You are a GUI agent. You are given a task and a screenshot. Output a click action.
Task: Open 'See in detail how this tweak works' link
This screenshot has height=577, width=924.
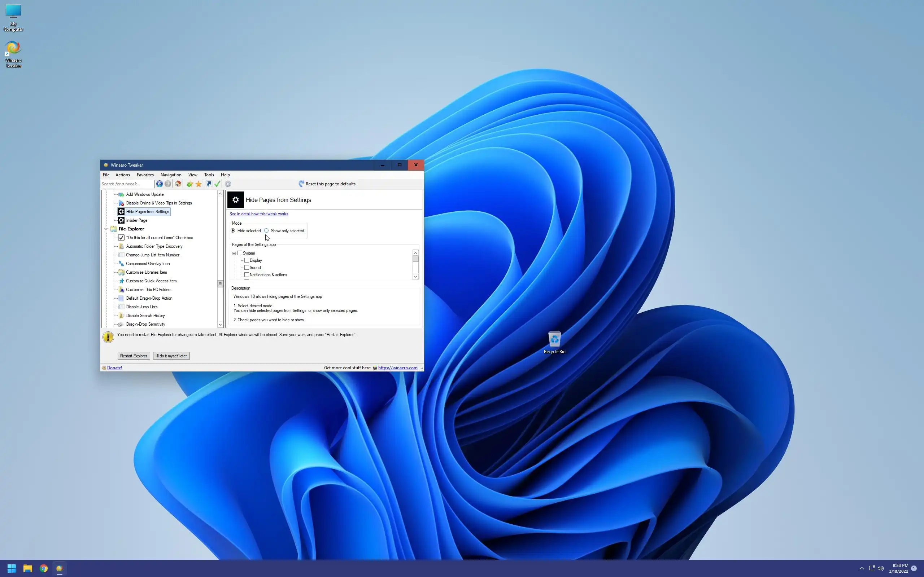(x=258, y=214)
